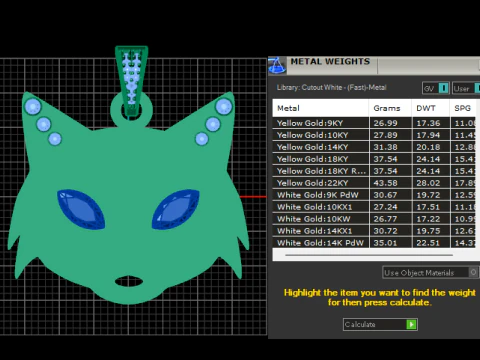Click the DWT column header
The height and width of the screenshot is (360, 480).
point(431,108)
